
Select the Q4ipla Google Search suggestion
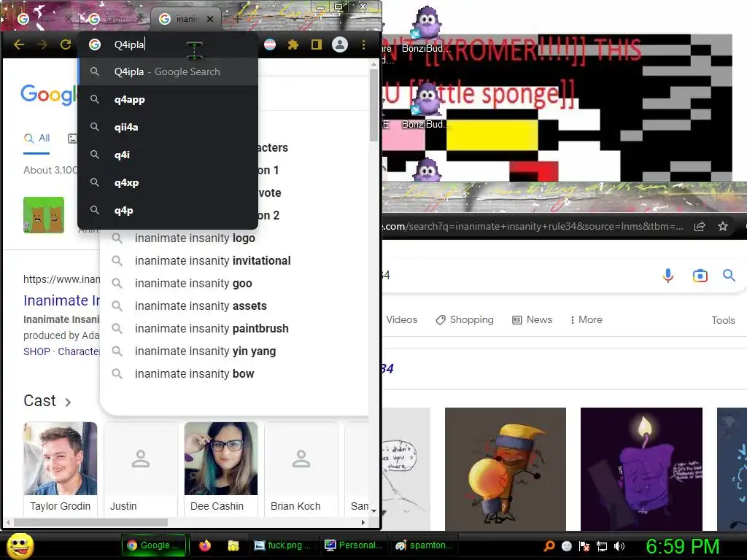168,72
